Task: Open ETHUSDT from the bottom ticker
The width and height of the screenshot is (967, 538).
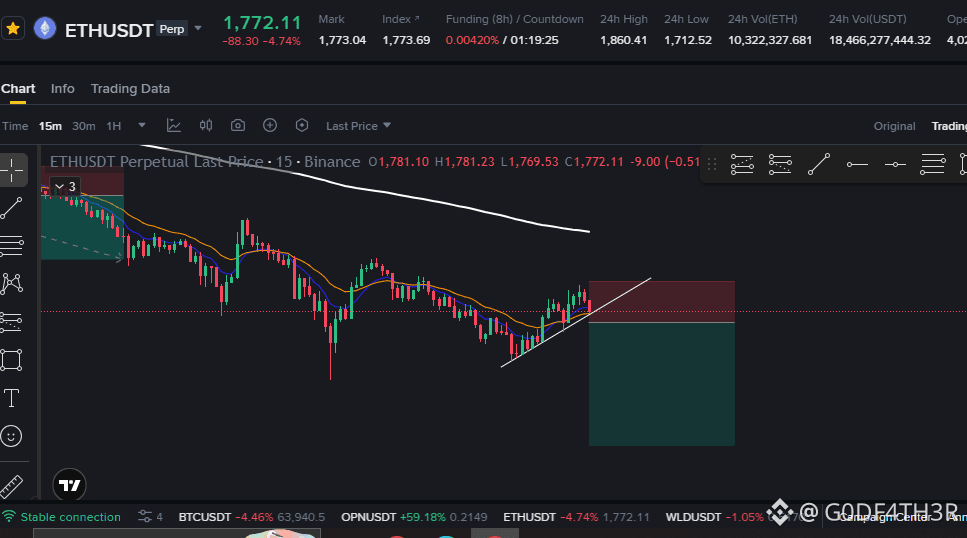Action: pyautogui.click(x=576, y=517)
